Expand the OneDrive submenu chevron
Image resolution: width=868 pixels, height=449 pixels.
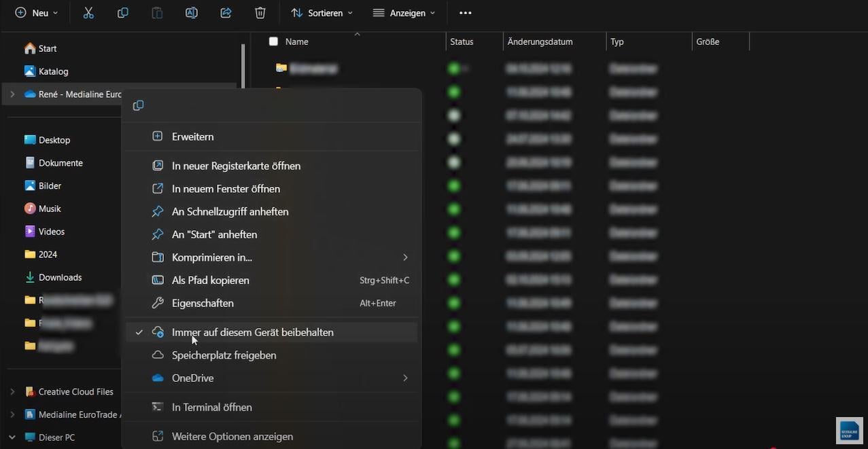(x=405, y=378)
